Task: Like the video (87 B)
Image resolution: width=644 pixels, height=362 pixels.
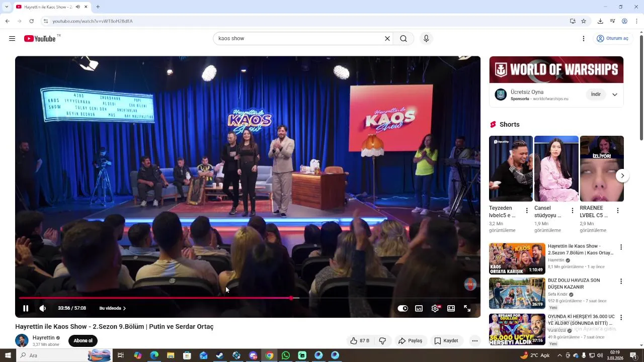Action: point(360,341)
